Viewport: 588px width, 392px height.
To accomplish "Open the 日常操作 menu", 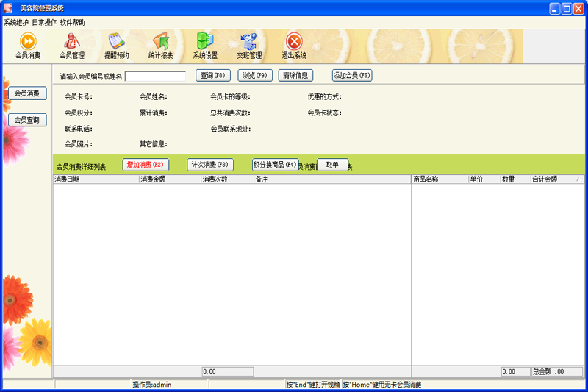I will [44, 23].
